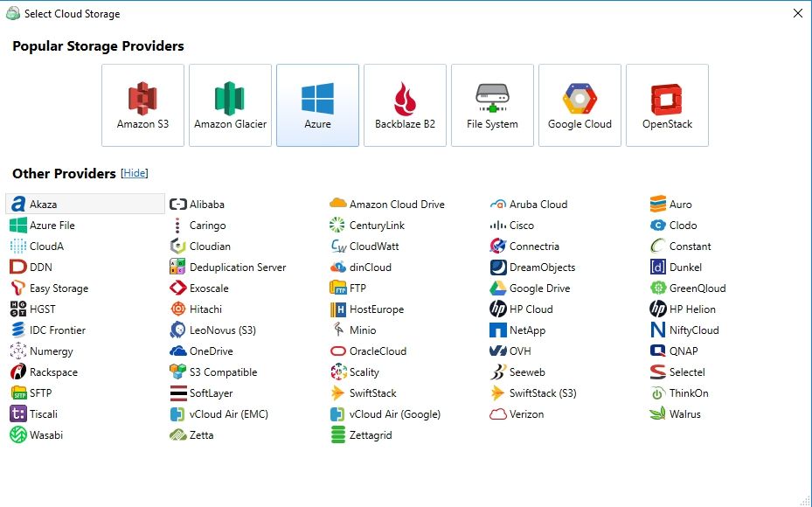This screenshot has height=507, width=812.
Task: Select IDC Frontier provider
Action: pos(48,330)
